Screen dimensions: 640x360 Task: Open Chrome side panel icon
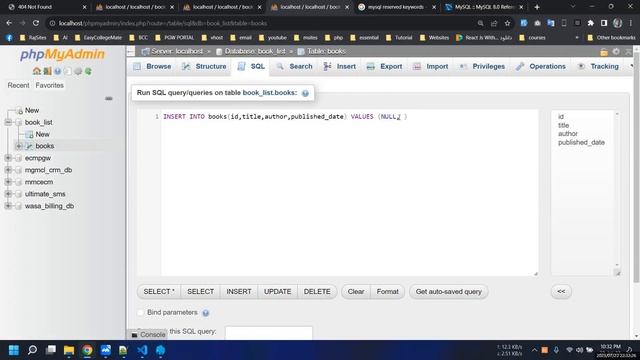(604, 23)
